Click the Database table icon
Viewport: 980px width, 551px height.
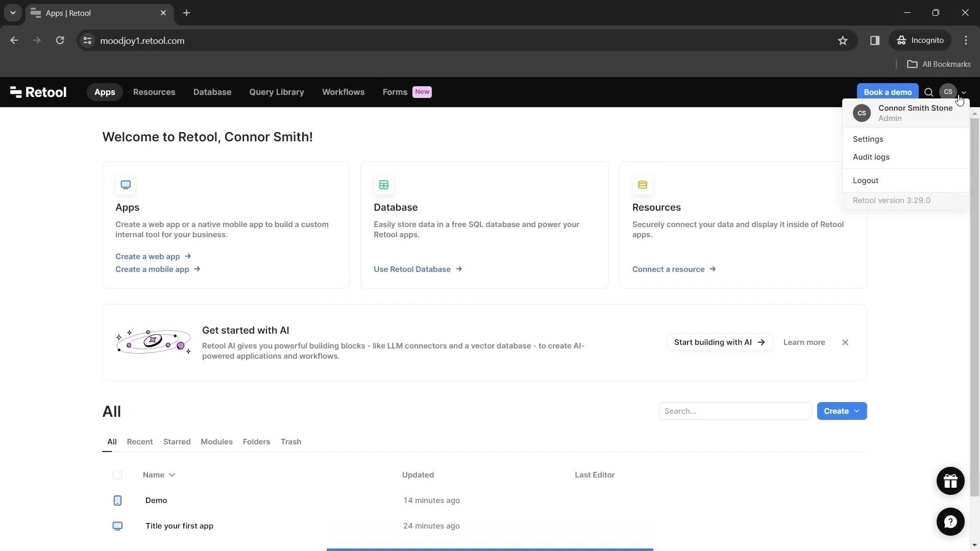384,185
